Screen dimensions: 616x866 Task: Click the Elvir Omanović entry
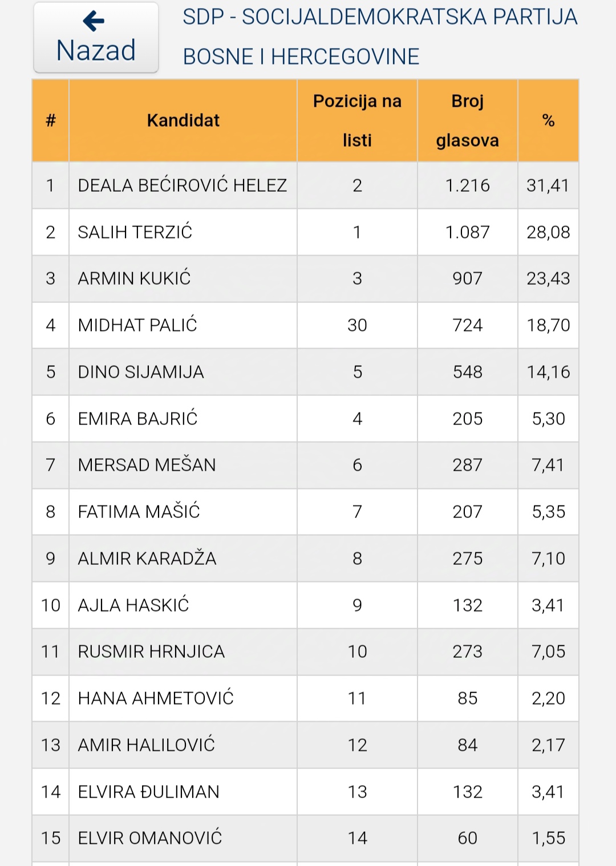point(149,838)
